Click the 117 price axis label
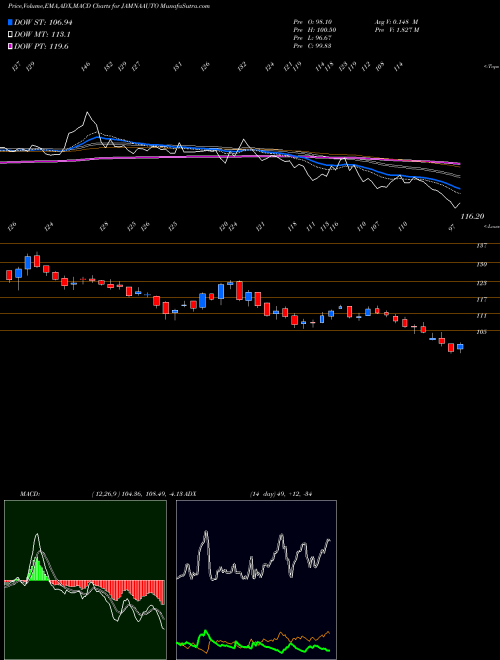The image size is (500, 660). click(482, 300)
